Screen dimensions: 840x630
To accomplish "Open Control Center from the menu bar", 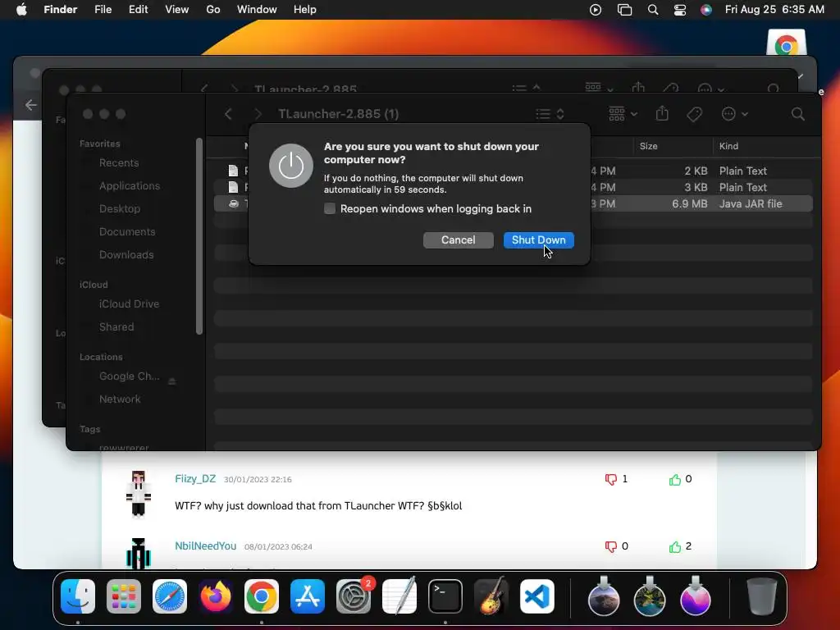I will (680, 10).
